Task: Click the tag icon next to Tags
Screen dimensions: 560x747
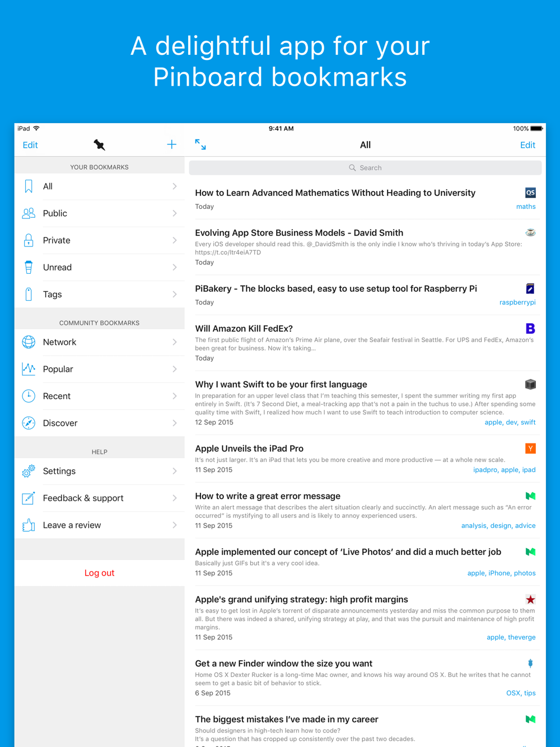Action: tap(29, 294)
